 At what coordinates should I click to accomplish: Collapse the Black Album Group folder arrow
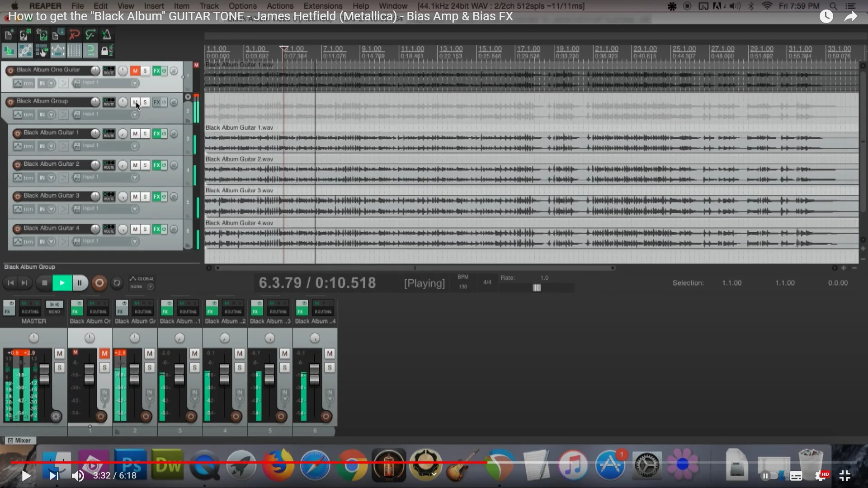(188, 97)
